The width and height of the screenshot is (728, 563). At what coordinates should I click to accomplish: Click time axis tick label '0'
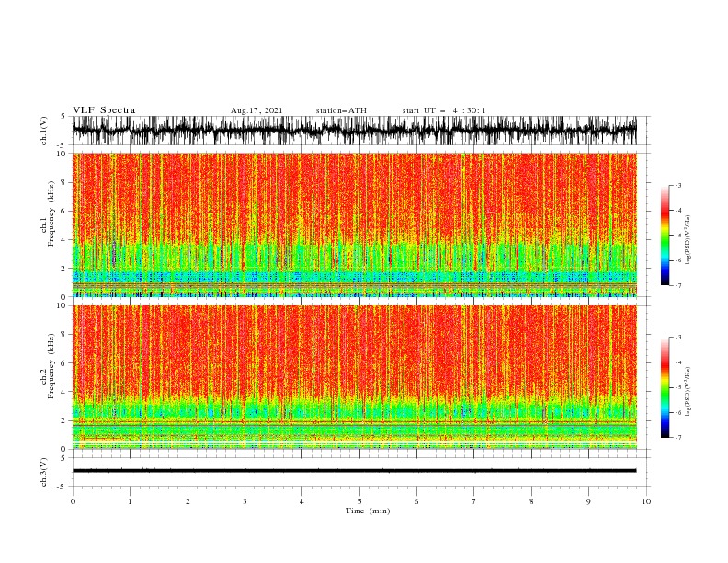(x=73, y=501)
